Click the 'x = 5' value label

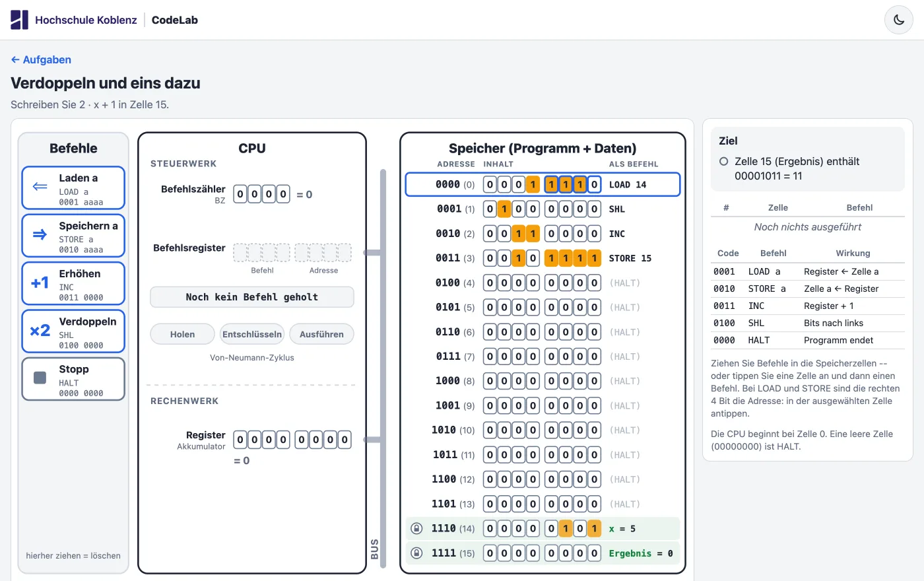click(622, 529)
